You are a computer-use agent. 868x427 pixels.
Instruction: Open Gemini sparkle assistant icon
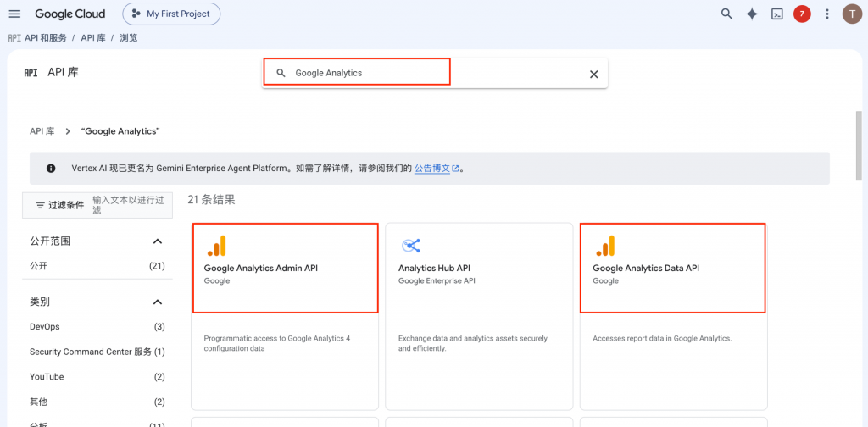tap(752, 14)
